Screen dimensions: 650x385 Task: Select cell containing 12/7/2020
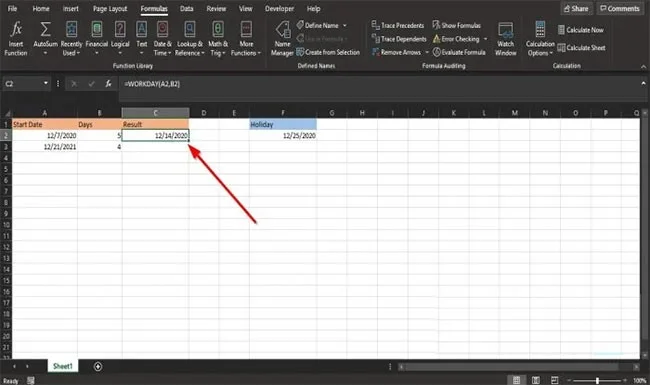coord(45,136)
